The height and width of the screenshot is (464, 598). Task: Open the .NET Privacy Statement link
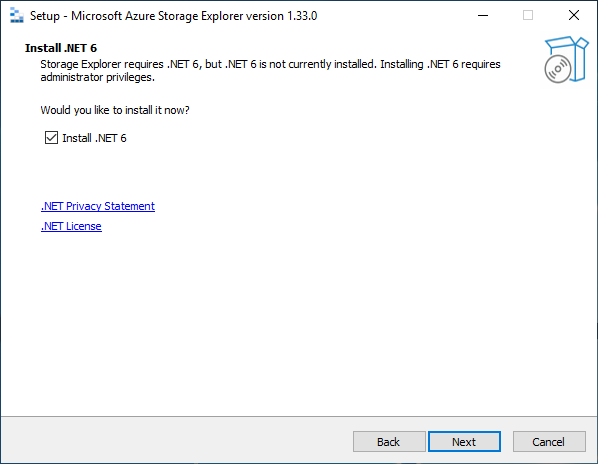click(98, 206)
